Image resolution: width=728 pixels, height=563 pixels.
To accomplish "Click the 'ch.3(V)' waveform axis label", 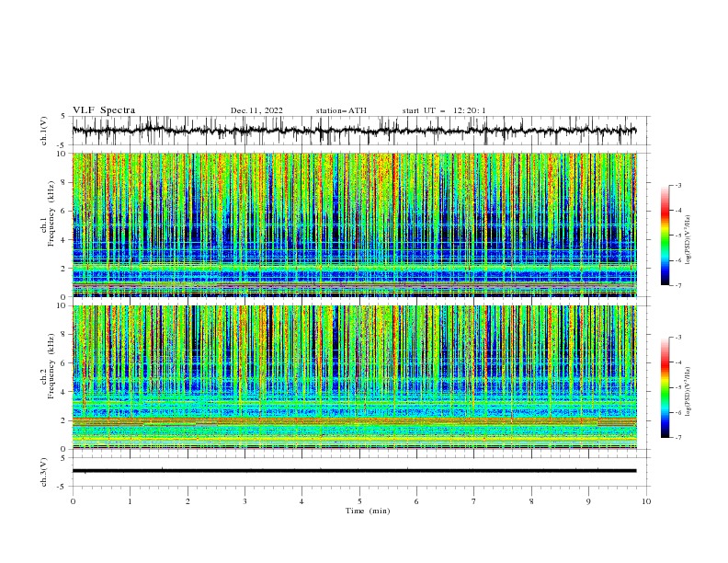I will tap(44, 472).
